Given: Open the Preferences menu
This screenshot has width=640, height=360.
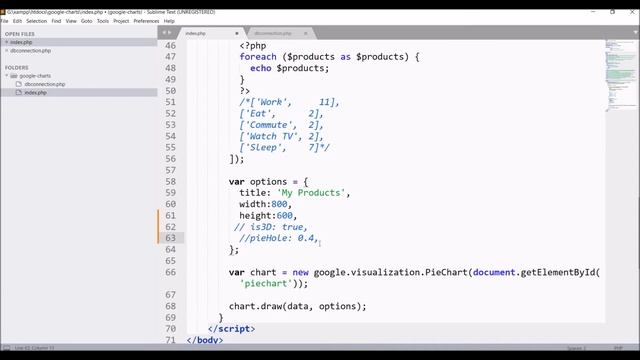Looking at the screenshot, I should click(x=146, y=21).
